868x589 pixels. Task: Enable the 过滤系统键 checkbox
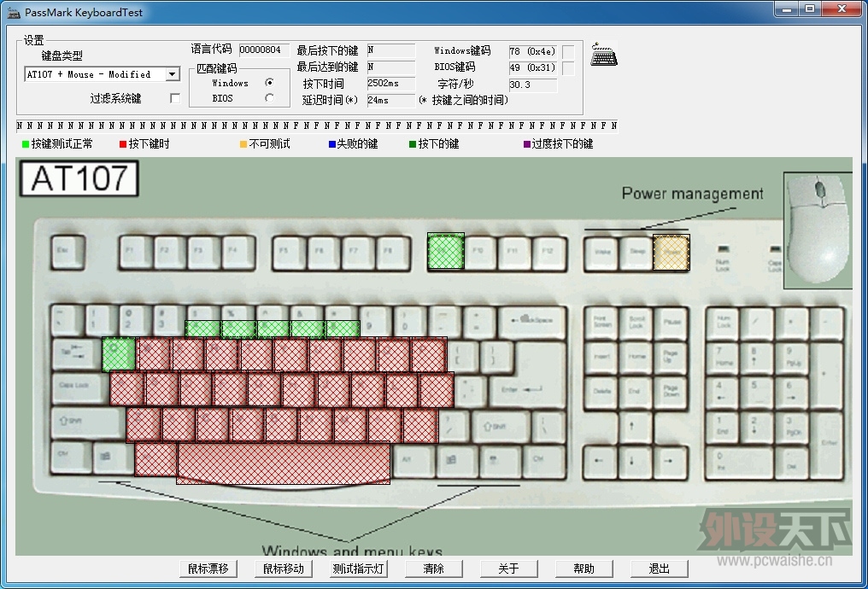[175, 98]
